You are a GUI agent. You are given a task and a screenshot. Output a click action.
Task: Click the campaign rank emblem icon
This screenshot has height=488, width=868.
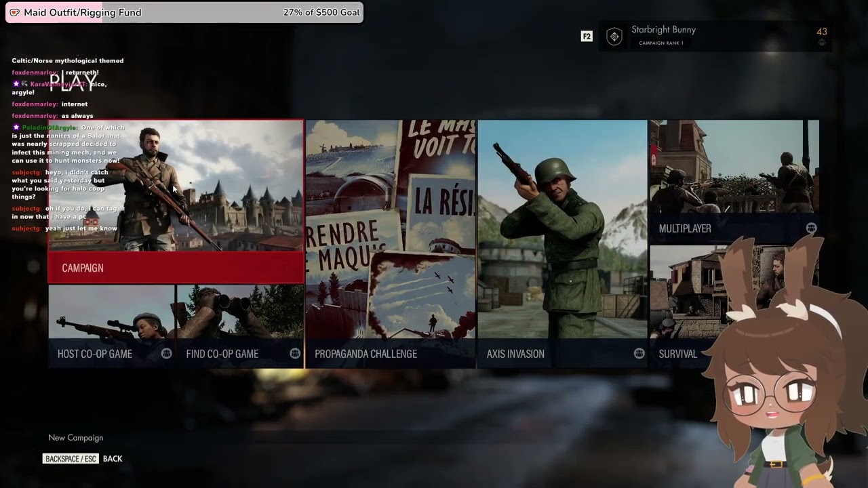[614, 37]
